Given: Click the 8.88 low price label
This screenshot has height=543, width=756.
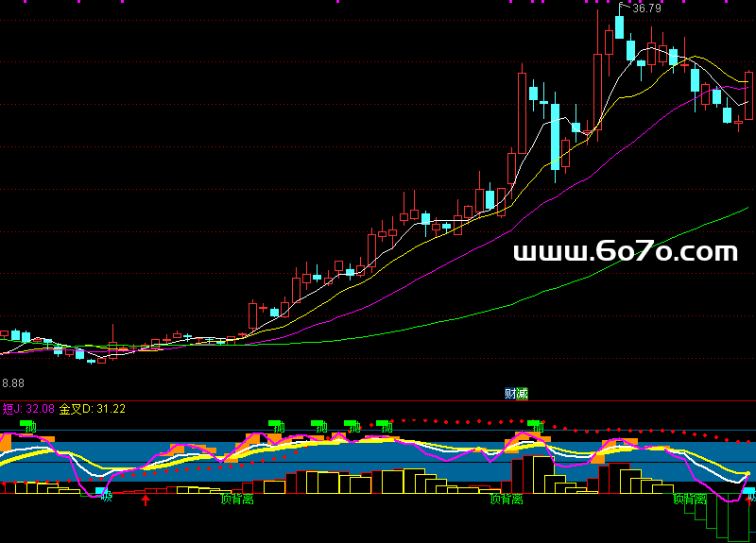Looking at the screenshot, I should point(13,382).
